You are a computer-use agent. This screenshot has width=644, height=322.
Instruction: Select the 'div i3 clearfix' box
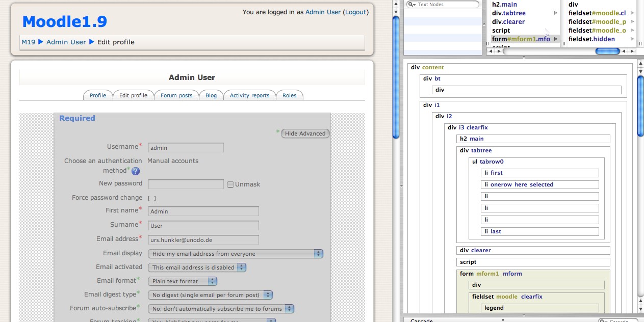click(x=468, y=127)
